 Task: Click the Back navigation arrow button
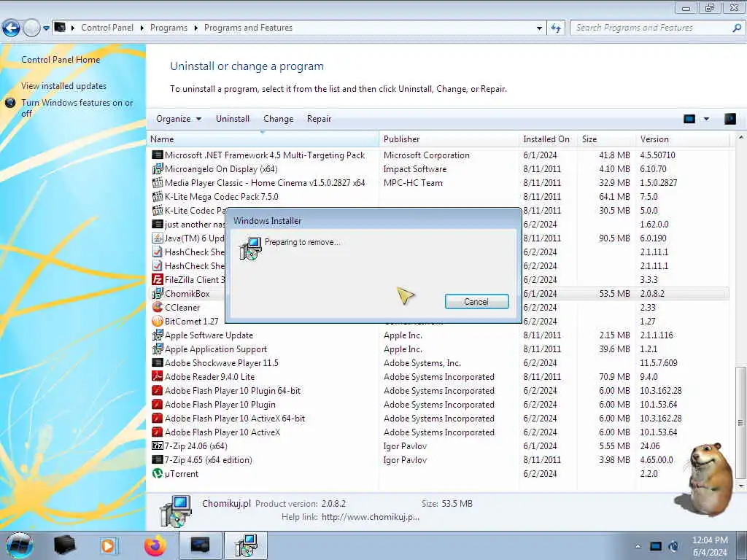(x=12, y=28)
